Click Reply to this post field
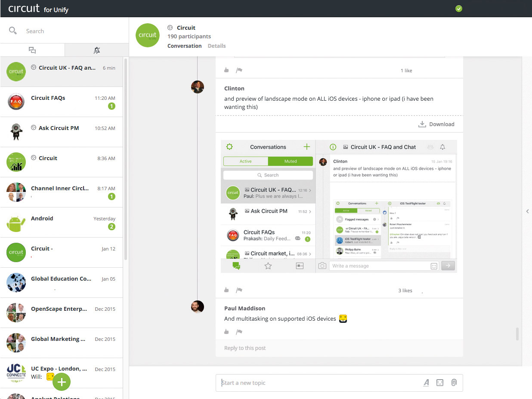The image size is (532, 399). (339, 348)
